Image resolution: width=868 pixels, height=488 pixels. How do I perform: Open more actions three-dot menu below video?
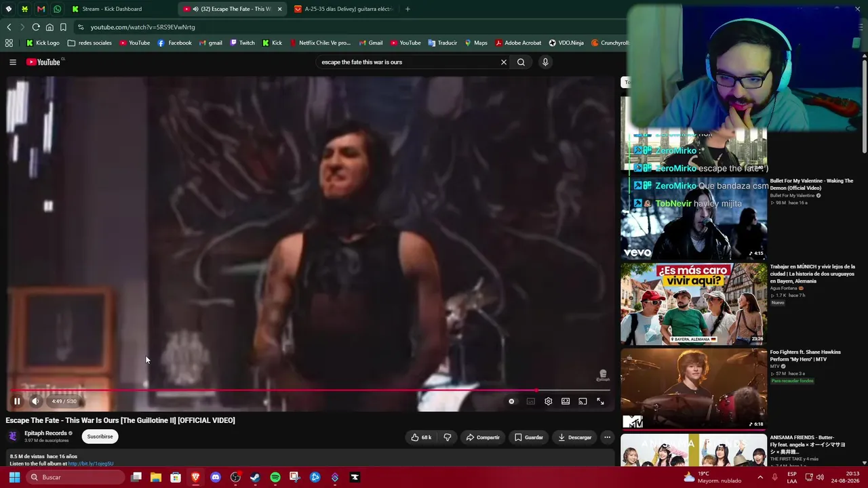click(607, 437)
